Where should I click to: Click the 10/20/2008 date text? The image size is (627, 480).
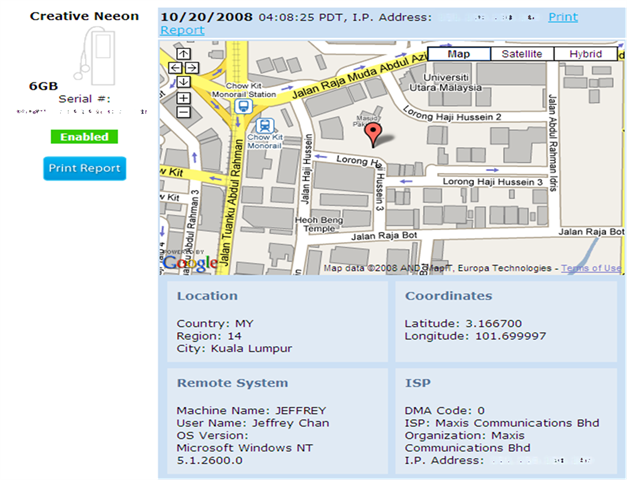(x=206, y=17)
